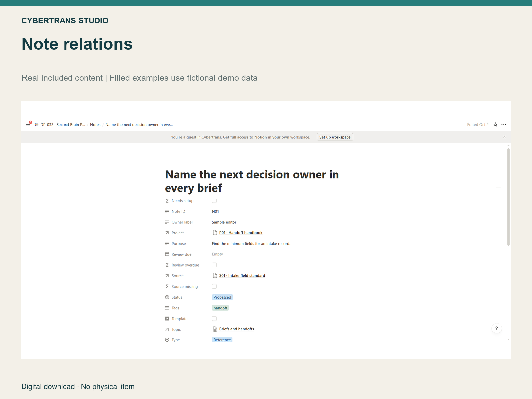
Task: Open the Reference type dropdown
Action: 222,340
